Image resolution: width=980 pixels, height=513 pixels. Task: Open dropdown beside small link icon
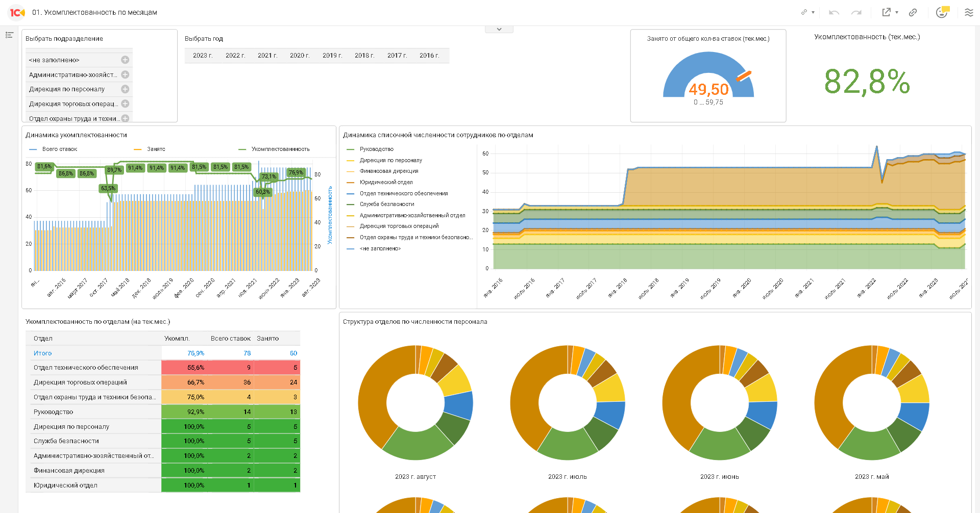click(813, 12)
